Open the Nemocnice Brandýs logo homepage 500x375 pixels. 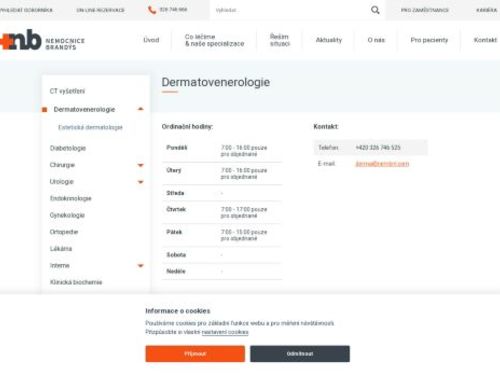pos(42,40)
